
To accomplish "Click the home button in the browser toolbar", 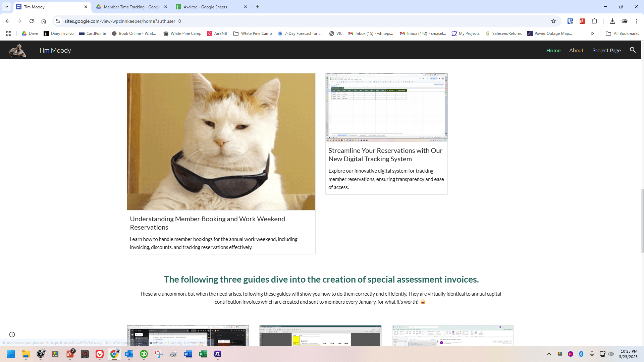I will 44,21.
